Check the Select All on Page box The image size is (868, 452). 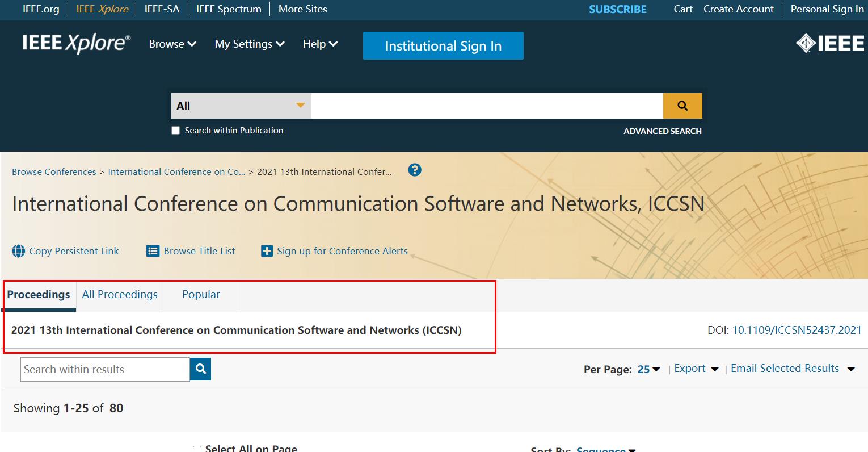197,449
